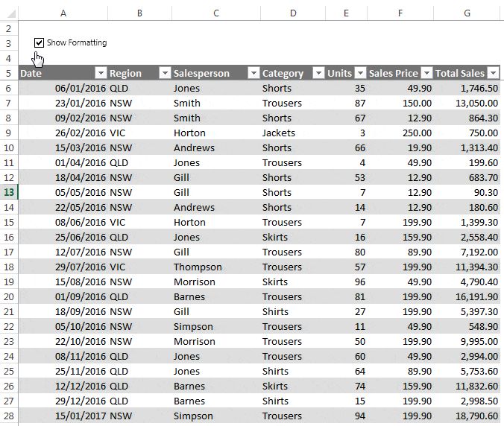
Task: Open the Sales Price filter dropdown
Action: point(426,73)
